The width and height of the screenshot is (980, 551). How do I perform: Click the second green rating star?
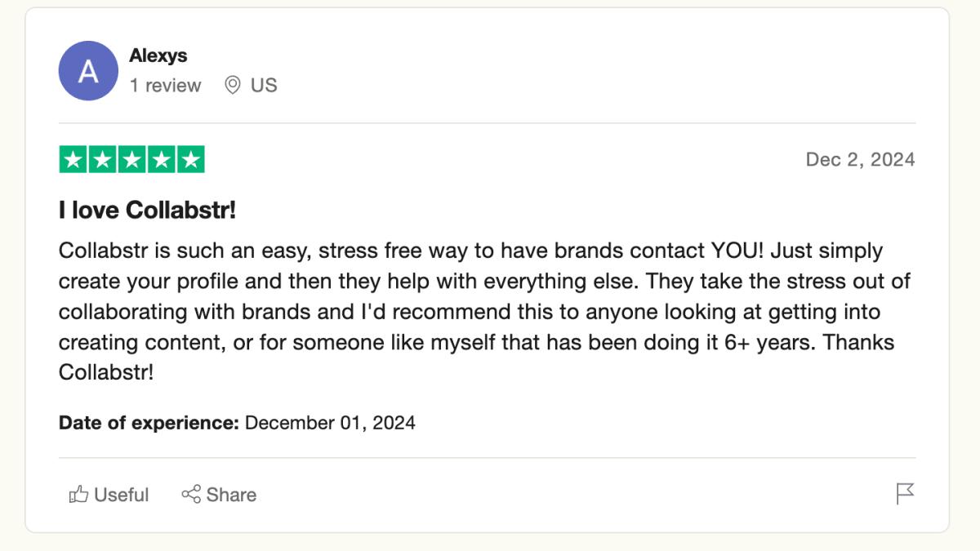click(103, 159)
